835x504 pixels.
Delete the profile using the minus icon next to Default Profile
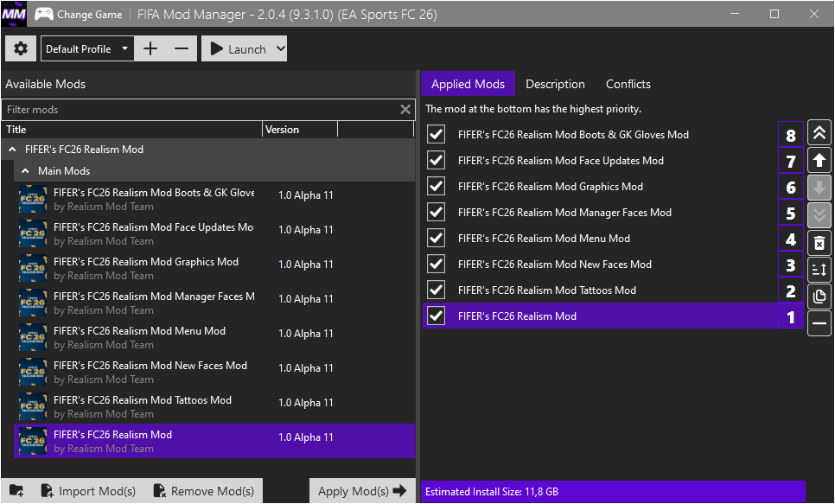pyautogui.click(x=182, y=49)
